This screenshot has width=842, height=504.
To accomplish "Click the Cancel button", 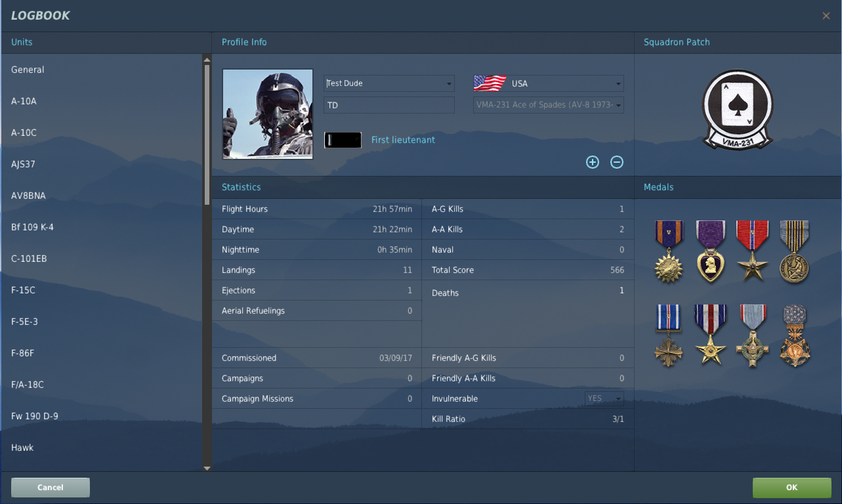I will 51,488.
